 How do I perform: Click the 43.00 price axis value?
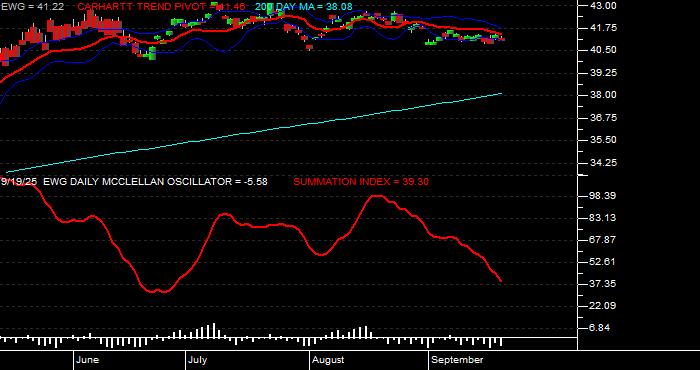coord(604,5)
